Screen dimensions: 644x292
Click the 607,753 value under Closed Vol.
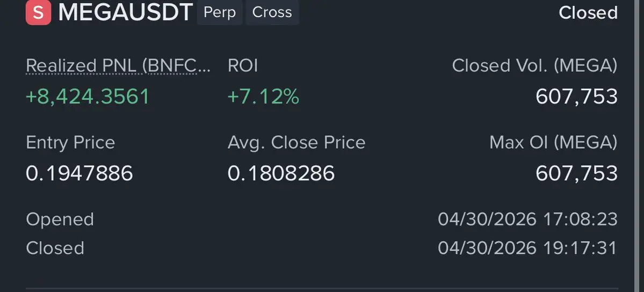(x=576, y=97)
